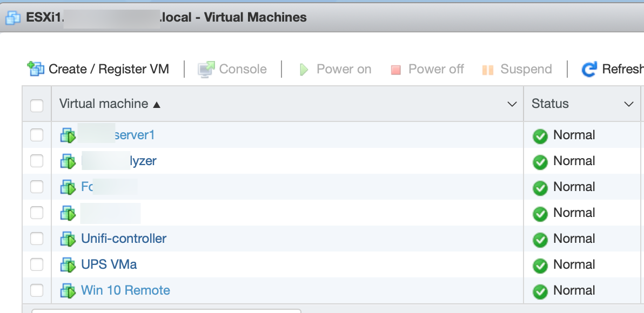The width and height of the screenshot is (644, 313).
Task: Open the Status column dropdown arrow
Action: click(629, 104)
